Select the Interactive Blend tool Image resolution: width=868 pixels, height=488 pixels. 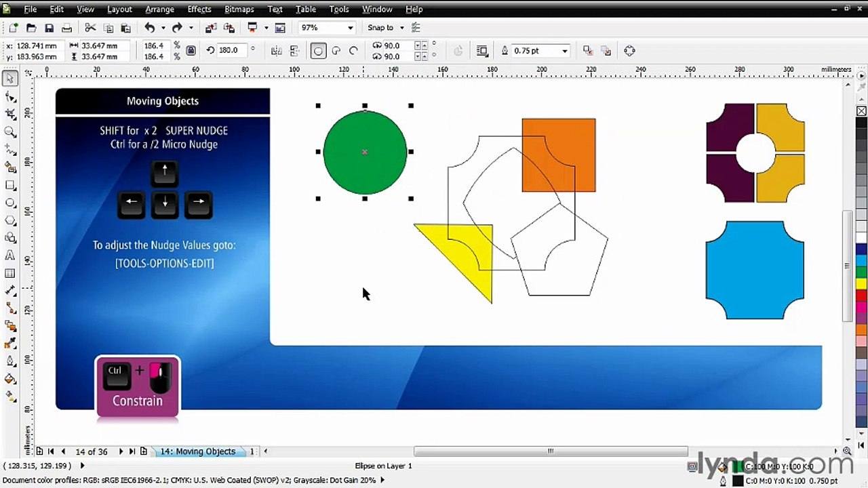click(10, 326)
